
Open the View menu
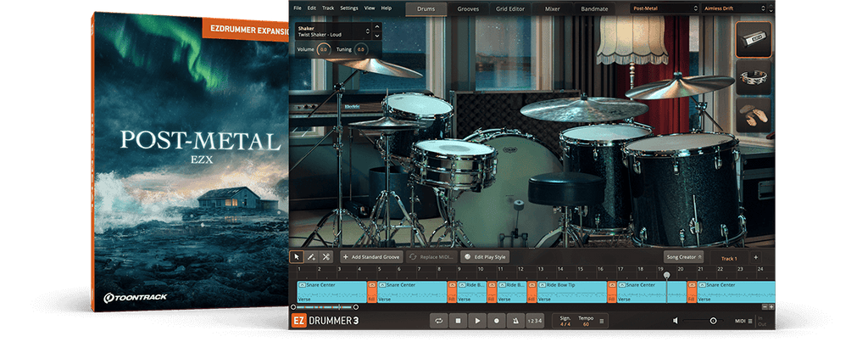370,8
